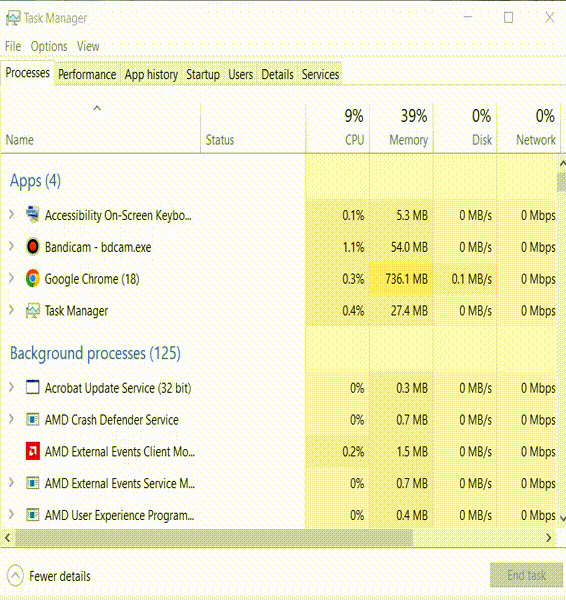
Task: Click the vertical scrollbar up arrow
Action: coord(562,163)
